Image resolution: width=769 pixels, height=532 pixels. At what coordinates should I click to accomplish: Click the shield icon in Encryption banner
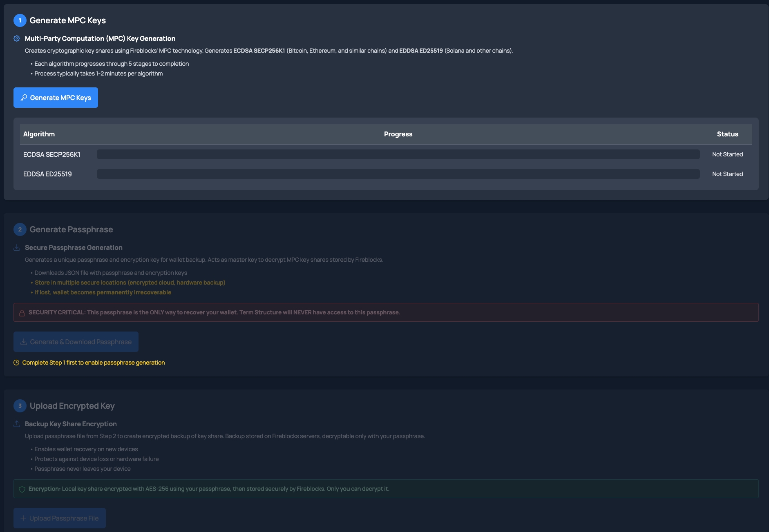22,489
